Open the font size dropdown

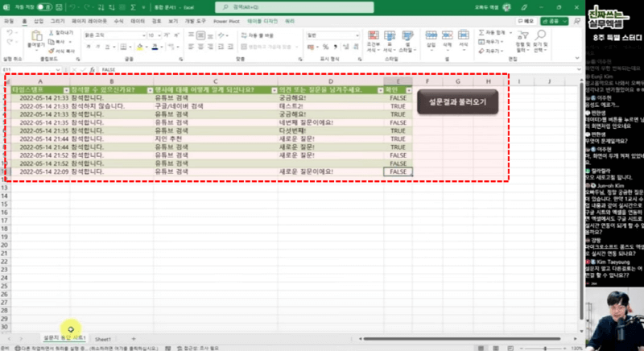point(159,35)
